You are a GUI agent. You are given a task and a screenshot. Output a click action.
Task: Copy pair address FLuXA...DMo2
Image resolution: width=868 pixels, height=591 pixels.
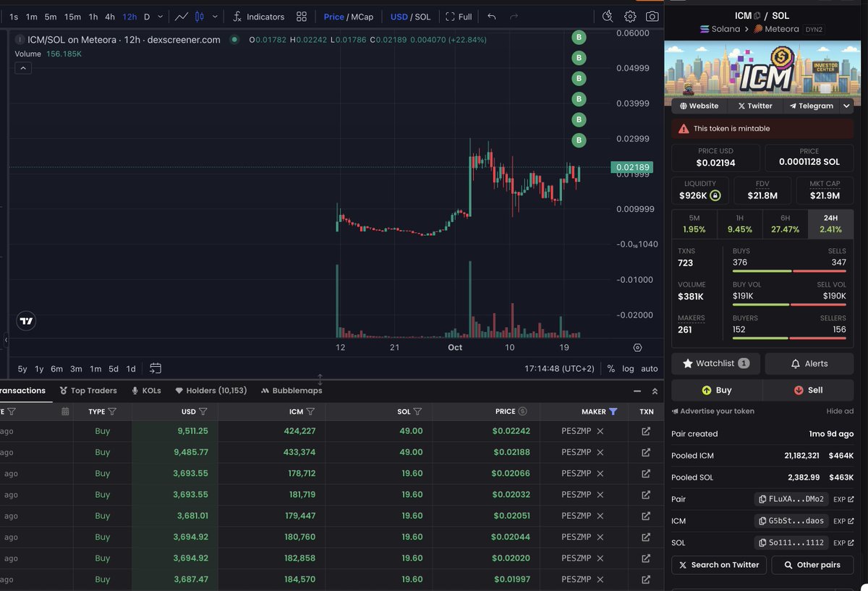point(791,499)
